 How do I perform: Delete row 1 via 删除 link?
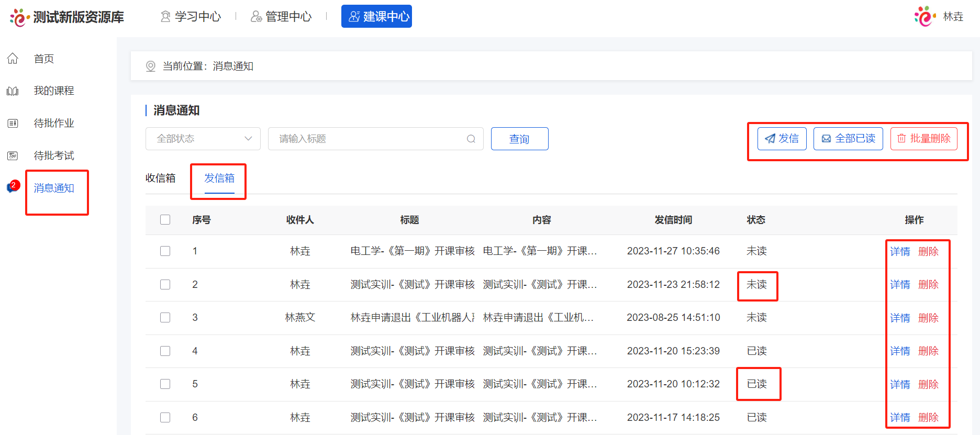[x=928, y=252]
